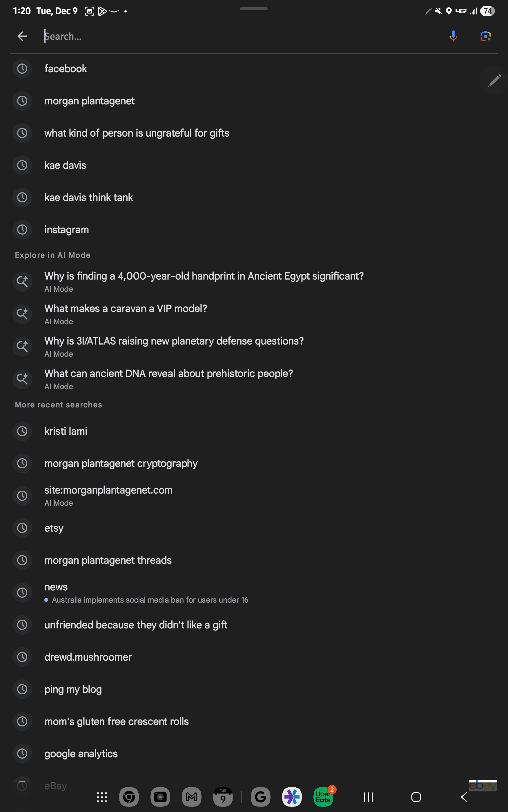Start voice search with microphone icon

(453, 36)
